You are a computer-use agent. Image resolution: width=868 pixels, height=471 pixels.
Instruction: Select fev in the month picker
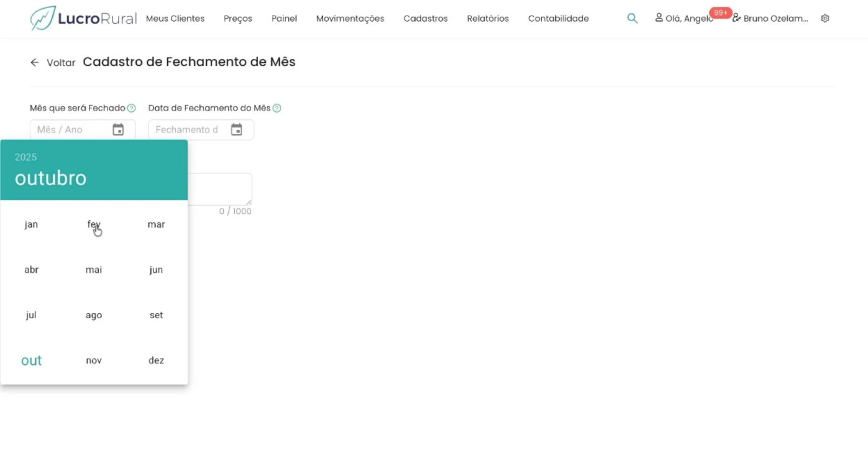click(x=93, y=224)
